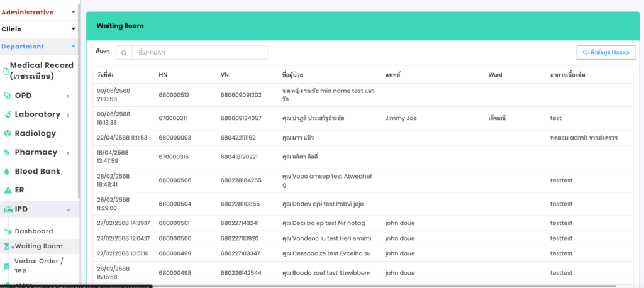Expand the Administrative section chevron

tap(74, 11)
